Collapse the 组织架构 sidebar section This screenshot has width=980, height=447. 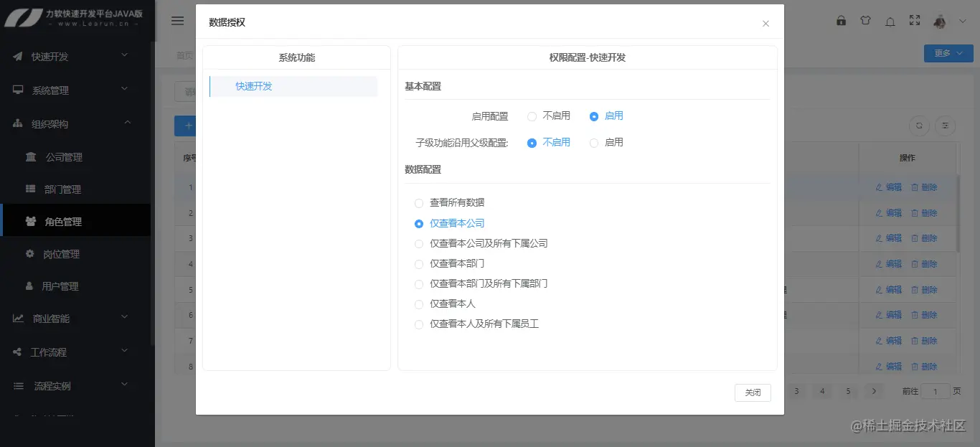tap(72, 122)
